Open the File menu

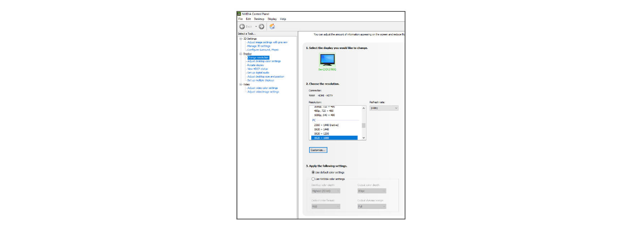coord(240,19)
